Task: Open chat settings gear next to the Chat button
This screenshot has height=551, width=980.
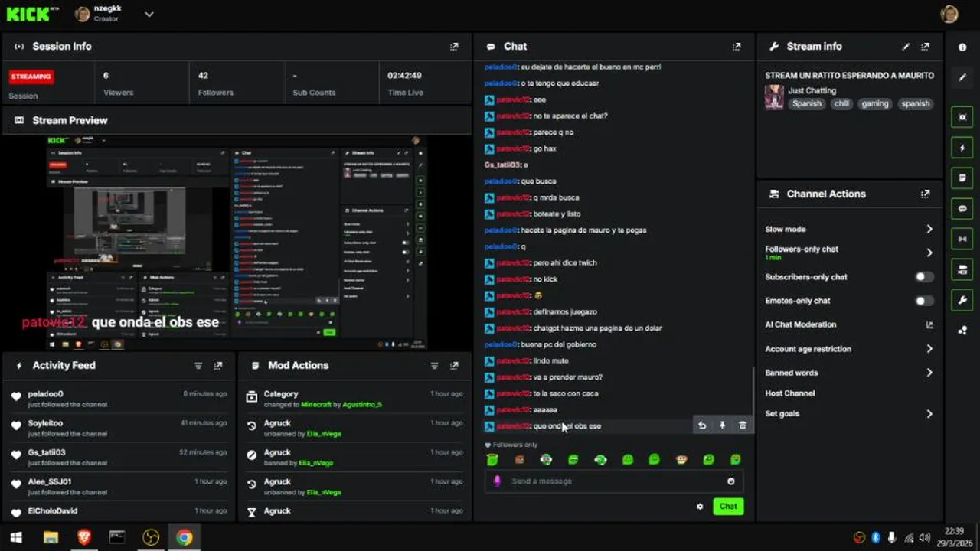Action: [700, 507]
